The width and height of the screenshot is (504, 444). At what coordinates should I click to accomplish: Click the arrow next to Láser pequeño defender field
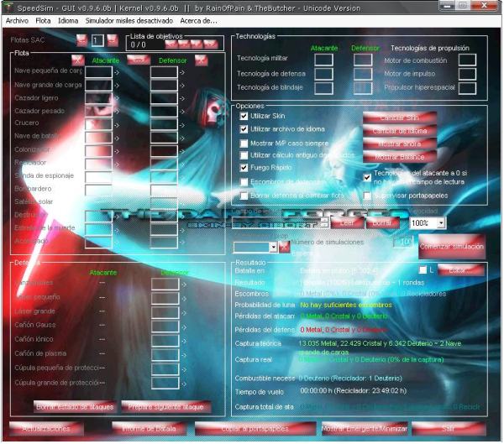tap(184, 299)
